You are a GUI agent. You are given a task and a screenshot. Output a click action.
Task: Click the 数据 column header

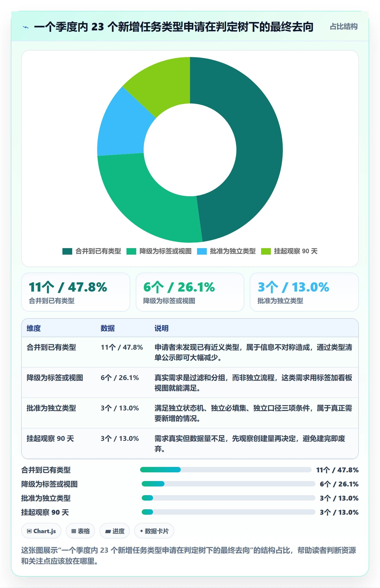coord(108,328)
